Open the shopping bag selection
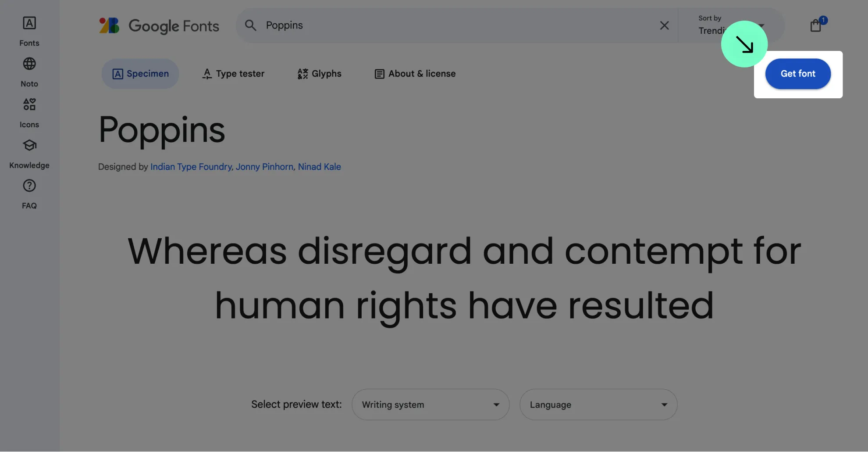Image resolution: width=868 pixels, height=452 pixels. click(816, 25)
